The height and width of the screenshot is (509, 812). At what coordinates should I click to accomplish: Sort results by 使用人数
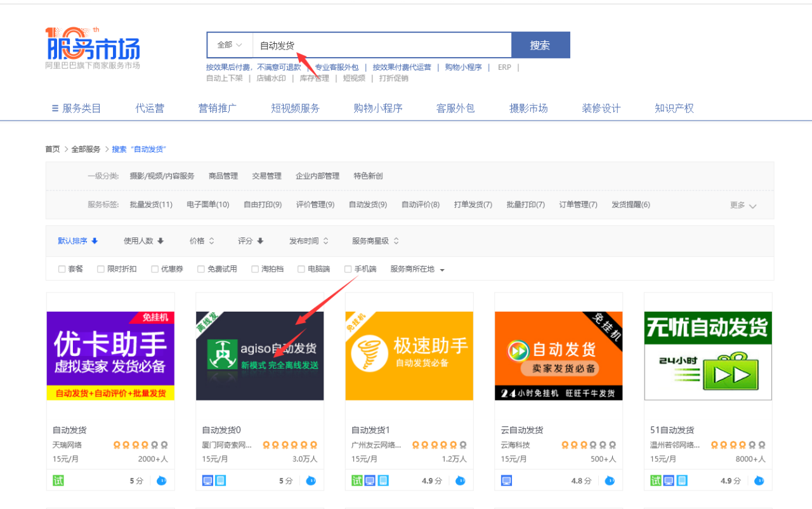click(143, 241)
